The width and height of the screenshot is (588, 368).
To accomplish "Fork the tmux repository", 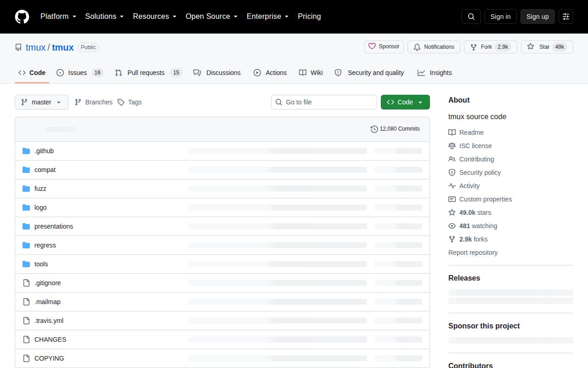I will click(x=491, y=47).
